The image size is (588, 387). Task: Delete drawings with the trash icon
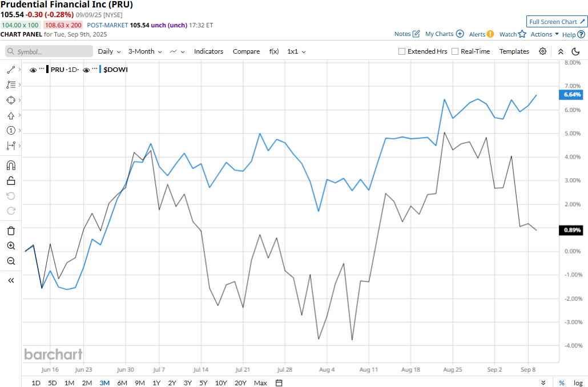point(11,231)
